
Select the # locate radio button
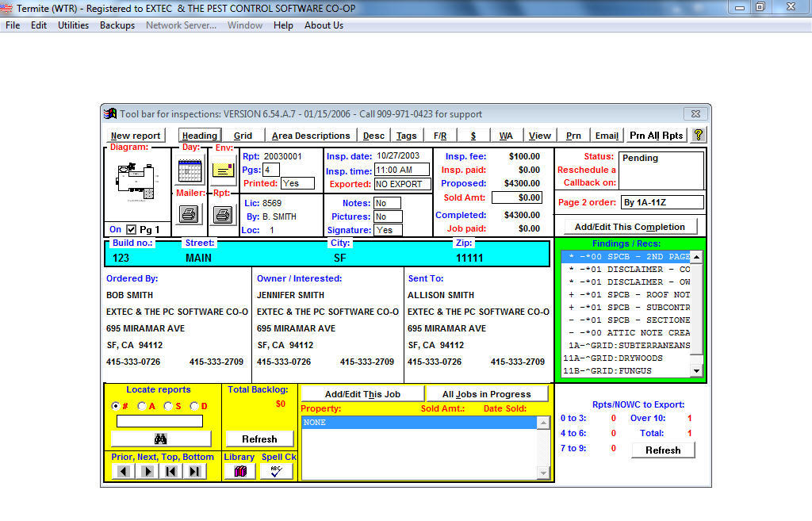coord(116,406)
